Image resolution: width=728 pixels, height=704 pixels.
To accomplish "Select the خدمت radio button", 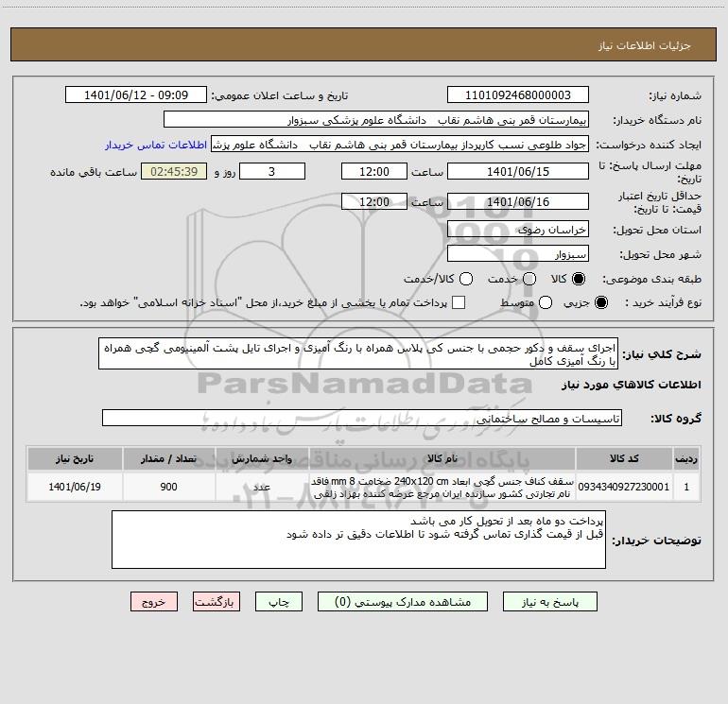I will click(x=529, y=279).
